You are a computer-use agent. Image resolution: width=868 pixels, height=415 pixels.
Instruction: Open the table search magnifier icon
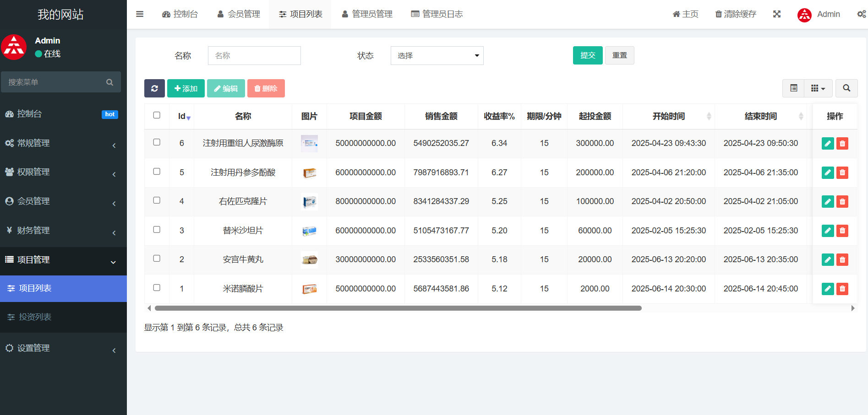coord(846,88)
